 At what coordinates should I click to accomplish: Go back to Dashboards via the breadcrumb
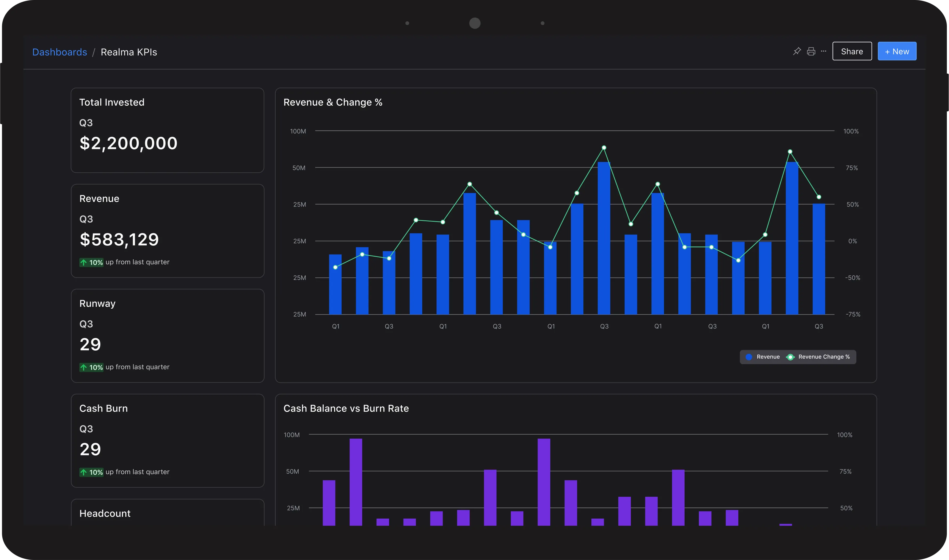[x=60, y=52]
